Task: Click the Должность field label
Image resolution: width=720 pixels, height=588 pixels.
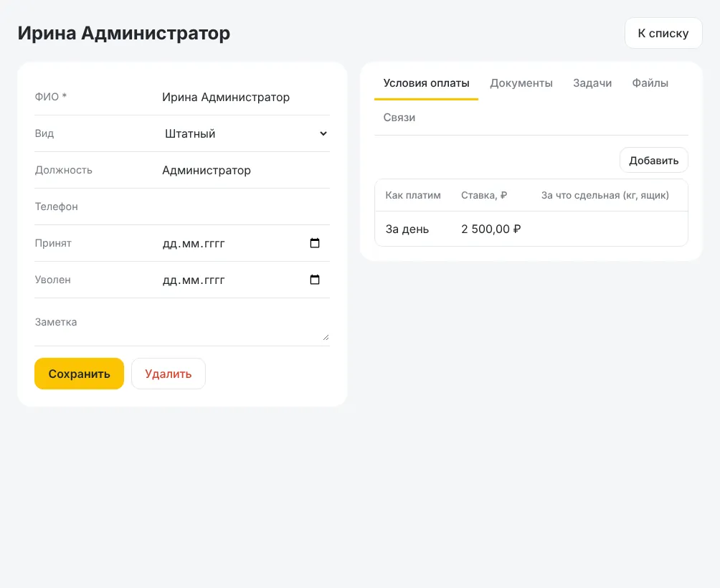Action: 63,170
